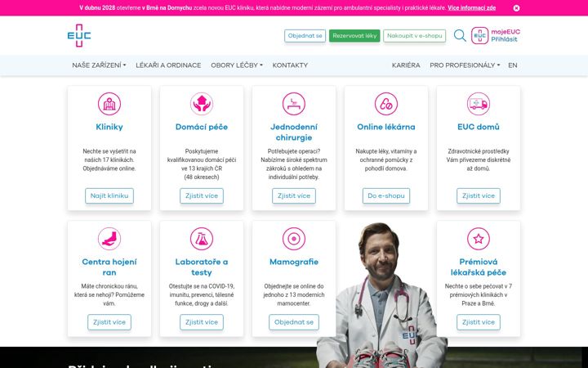Click the Online lékárna pills icon
This screenshot has height=368, width=588.
[x=386, y=104]
